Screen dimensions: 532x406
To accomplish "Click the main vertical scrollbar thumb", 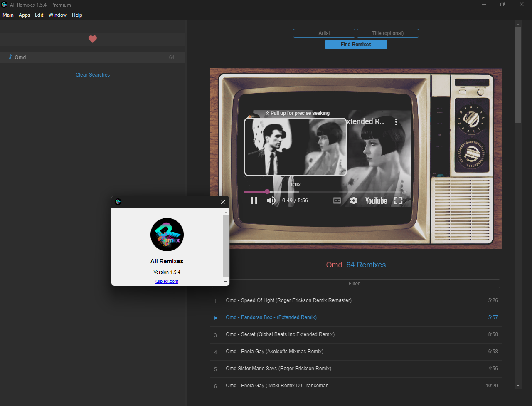I will click(518, 75).
